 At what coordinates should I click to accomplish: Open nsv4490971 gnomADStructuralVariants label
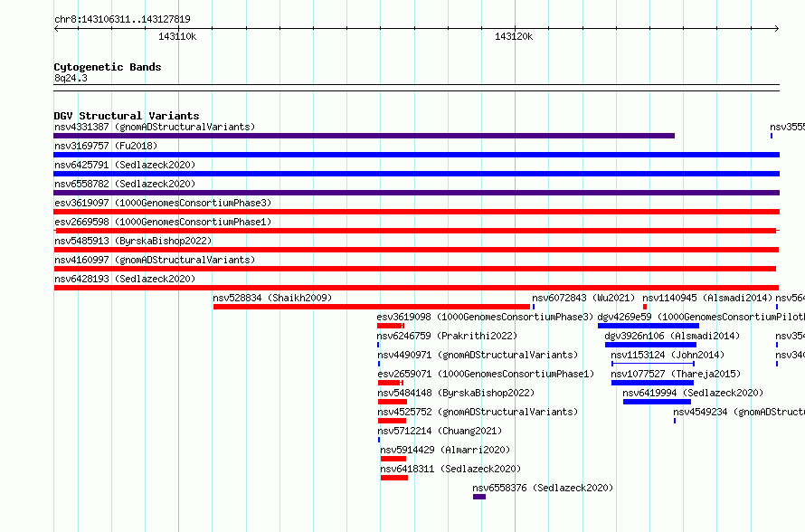[x=478, y=355]
